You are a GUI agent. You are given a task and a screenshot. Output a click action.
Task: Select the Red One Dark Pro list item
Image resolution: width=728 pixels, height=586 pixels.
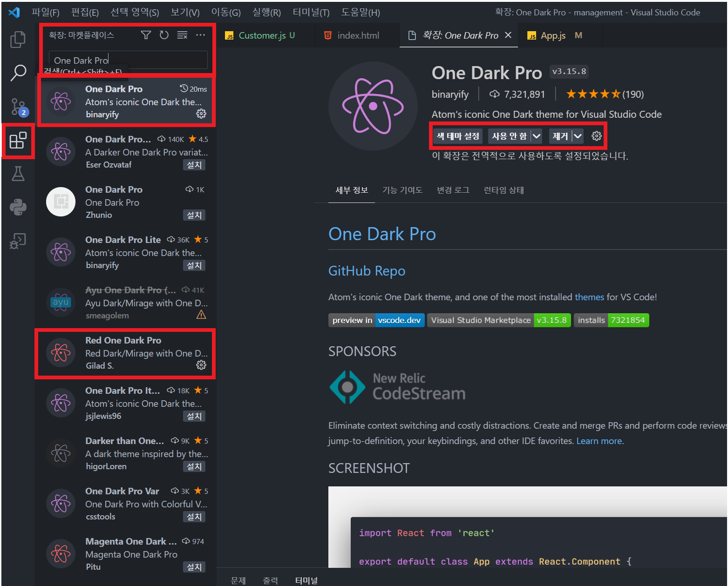click(x=126, y=353)
